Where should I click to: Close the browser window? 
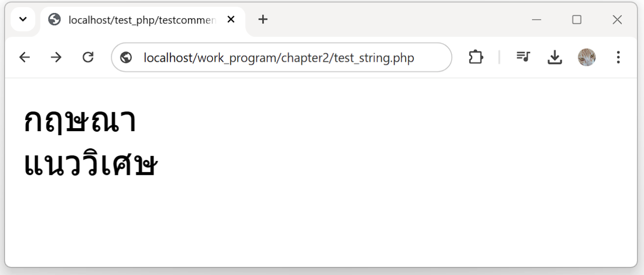617,20
